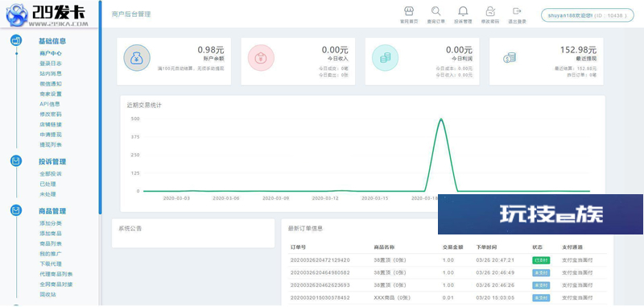Open 代理商品列表 in the sidebar
The image size is (644, 307).
point(56,274)
